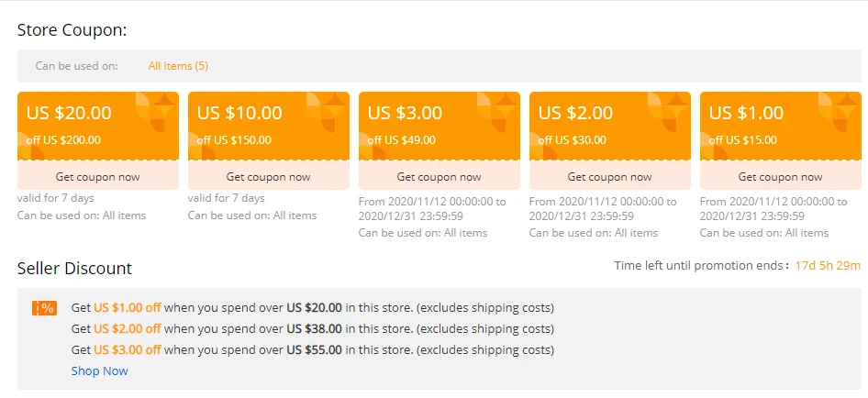868x398 pixels.
Task: Select the All Items (5) filter
Action: point(178,66)
